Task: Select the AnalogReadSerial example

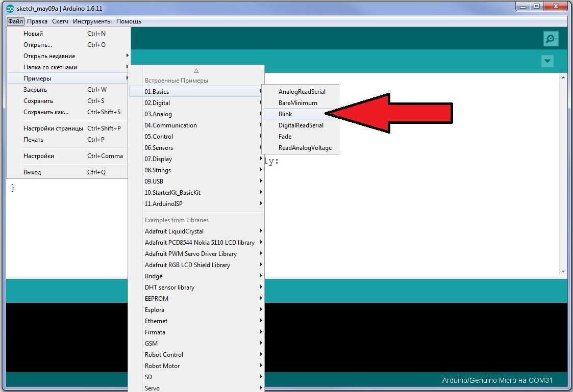Action: pos(302,92)
